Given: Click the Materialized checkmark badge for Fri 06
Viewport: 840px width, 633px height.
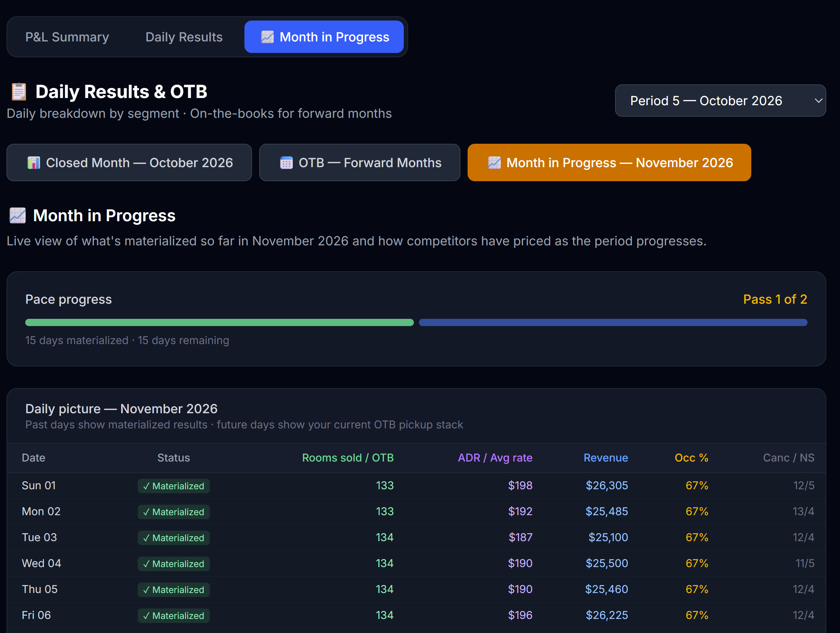Looking at the screenshot, I should coord(173,616).
